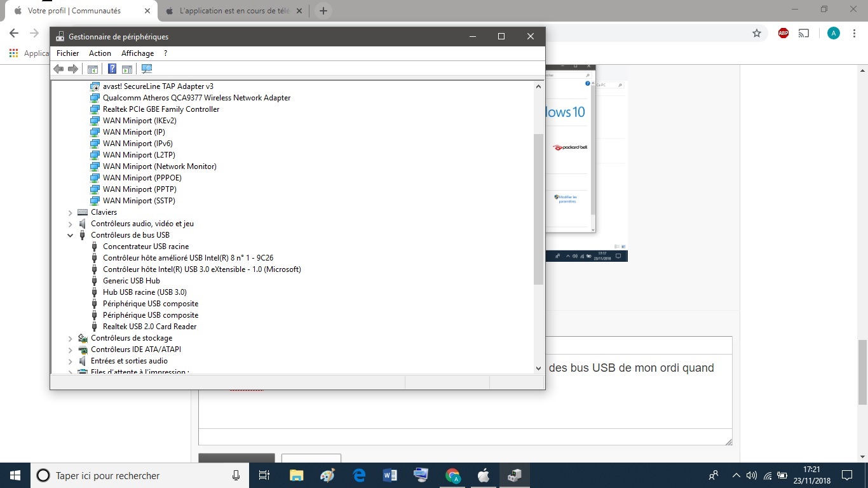Click the properties sheet toolbar icon beside Help

(x=127, y=69)
